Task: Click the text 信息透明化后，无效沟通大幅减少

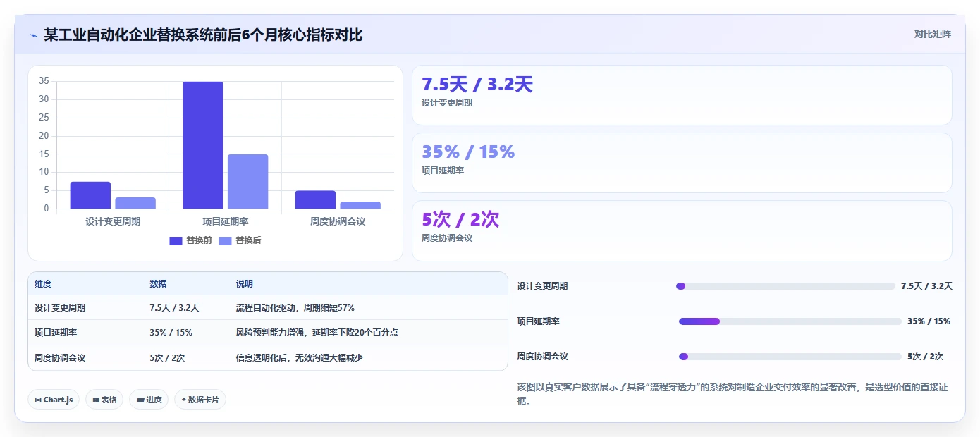Action: pyautogui.click(x=299, y=357)
